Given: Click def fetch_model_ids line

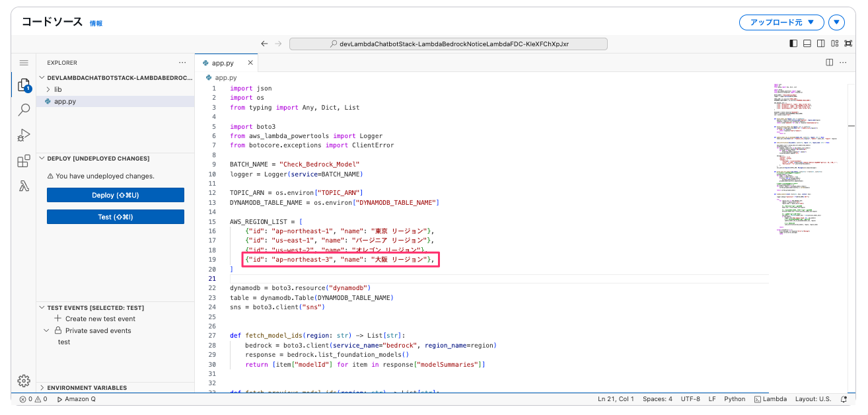Looking at the screenshot, I should click(317, 335).
